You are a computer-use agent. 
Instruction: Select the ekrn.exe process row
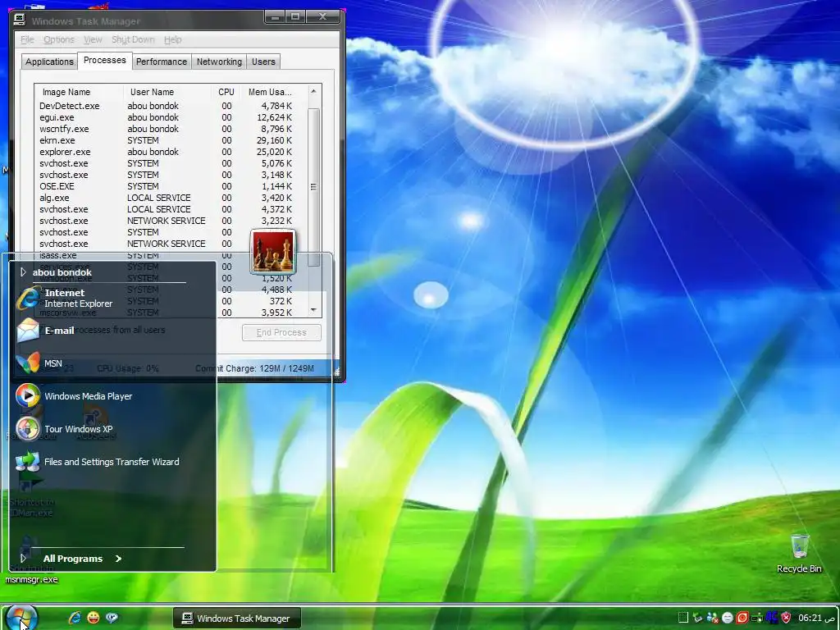tap(171, 140)
